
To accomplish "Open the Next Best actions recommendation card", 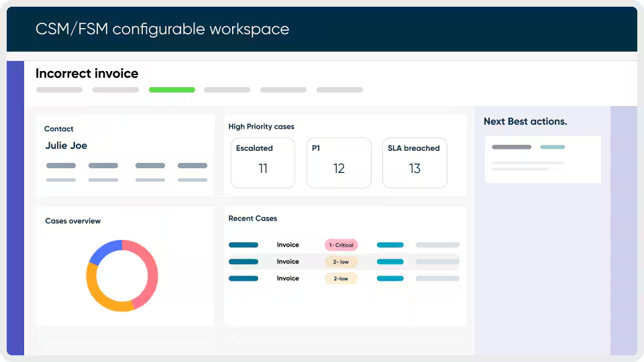I will point(543,160).
